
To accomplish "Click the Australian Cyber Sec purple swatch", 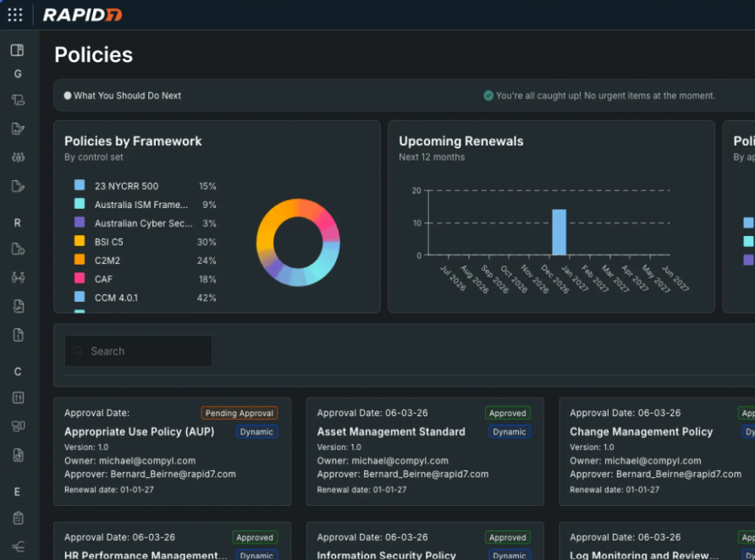I will [80, 222].
